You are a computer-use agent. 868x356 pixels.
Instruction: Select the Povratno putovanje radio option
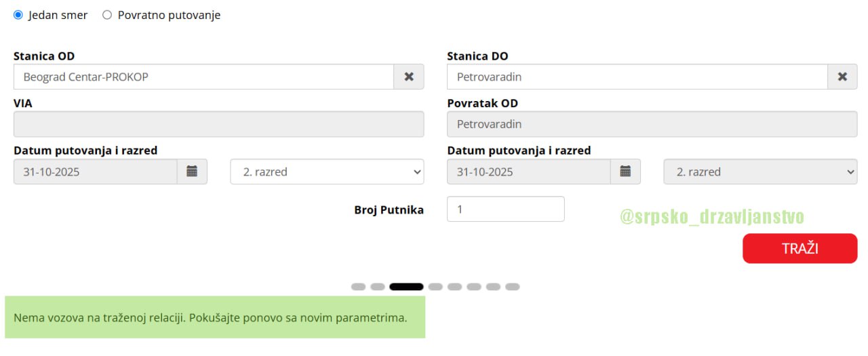click(x=107, y=15)
